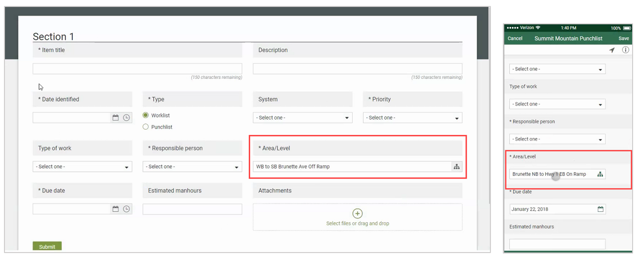Expand the Priority dropdown
The width and height of the screenshot is (644, 261).
[412, 118]
